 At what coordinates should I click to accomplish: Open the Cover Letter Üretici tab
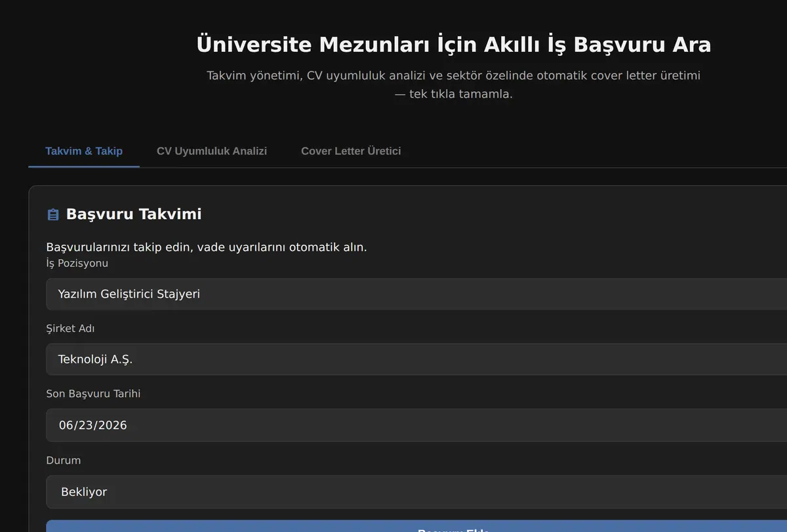click(351, 151)
